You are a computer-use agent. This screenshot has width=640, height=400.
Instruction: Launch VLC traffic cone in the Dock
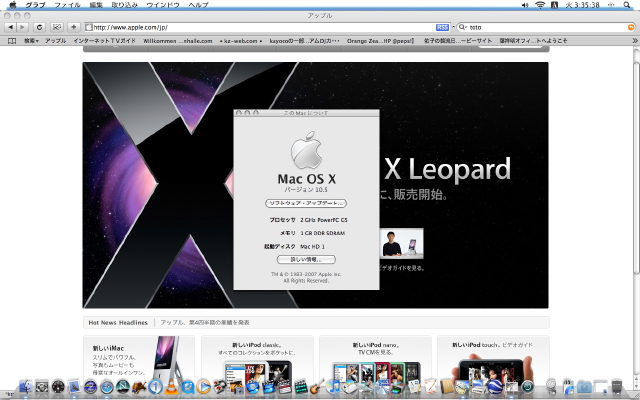[x=172, y=386]
